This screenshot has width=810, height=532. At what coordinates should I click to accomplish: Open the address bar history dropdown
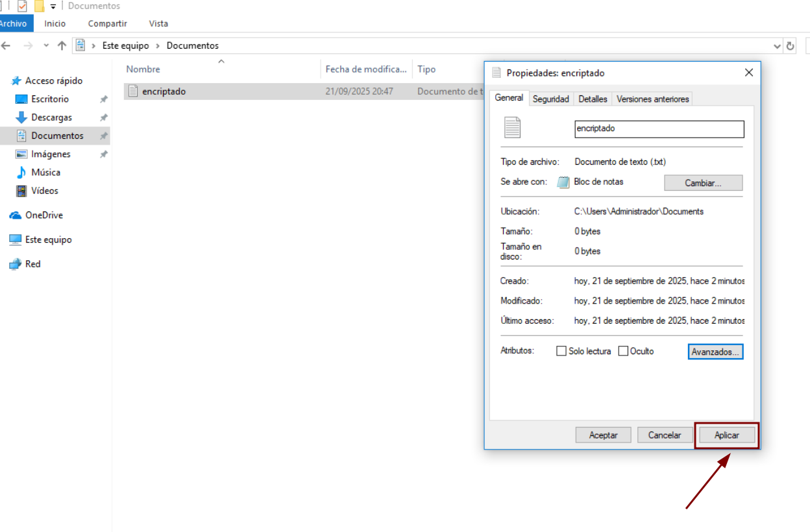(x=778, y=46)
